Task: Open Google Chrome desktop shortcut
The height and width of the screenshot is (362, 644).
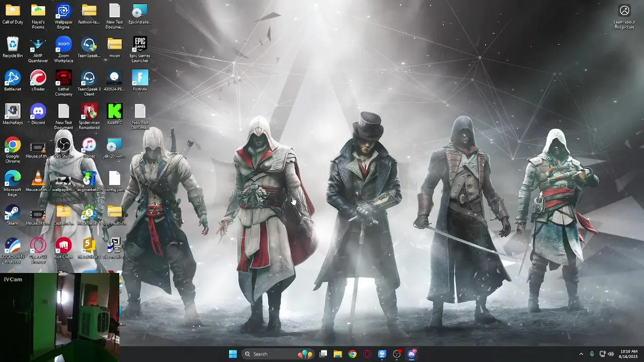Action: pyautogui.click(x=13, y=151)
